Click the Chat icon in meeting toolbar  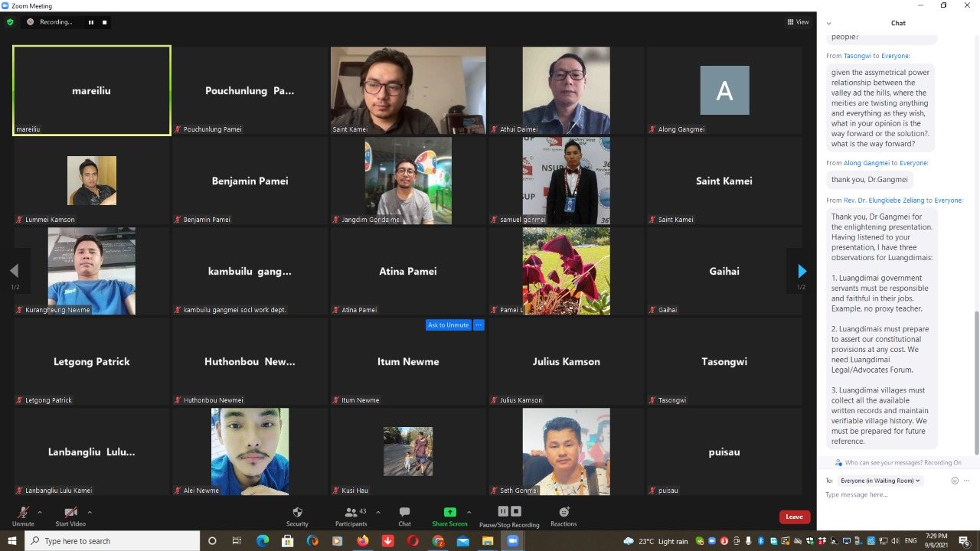point(404,516)
